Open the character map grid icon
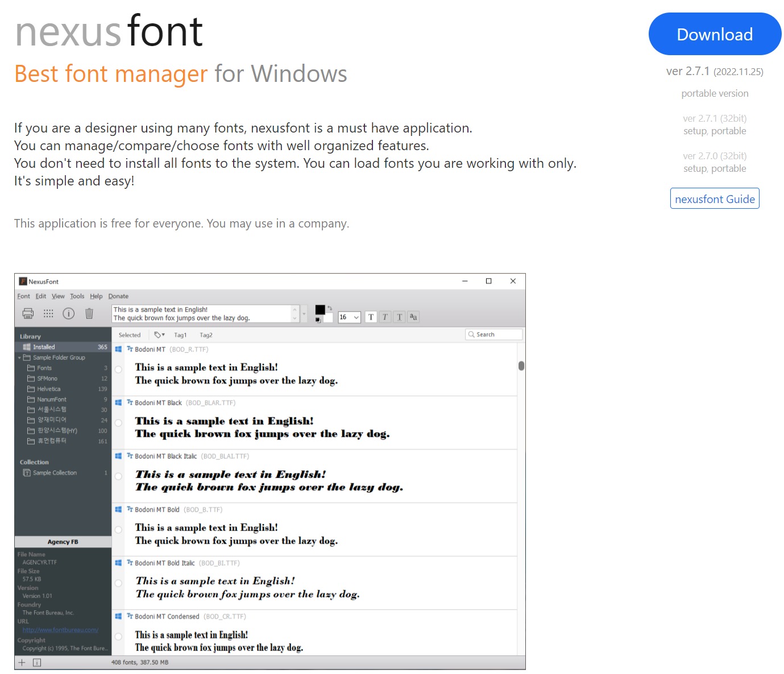 point(48,313)
